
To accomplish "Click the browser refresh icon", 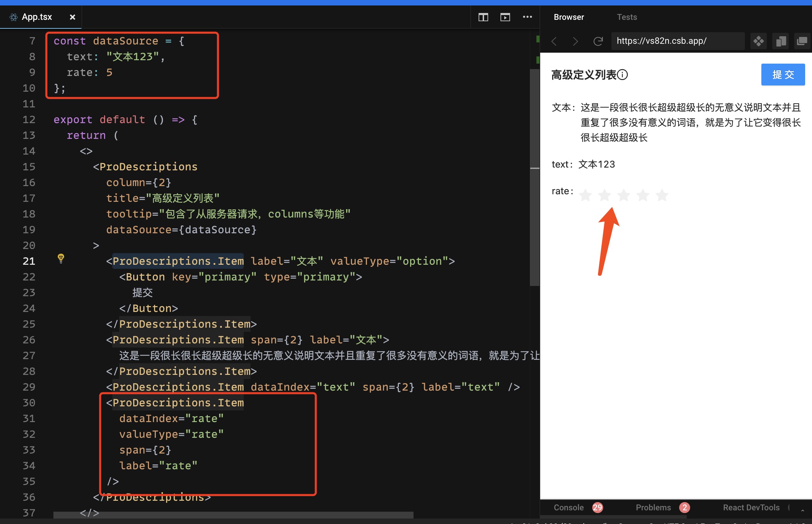I will 598,41.
